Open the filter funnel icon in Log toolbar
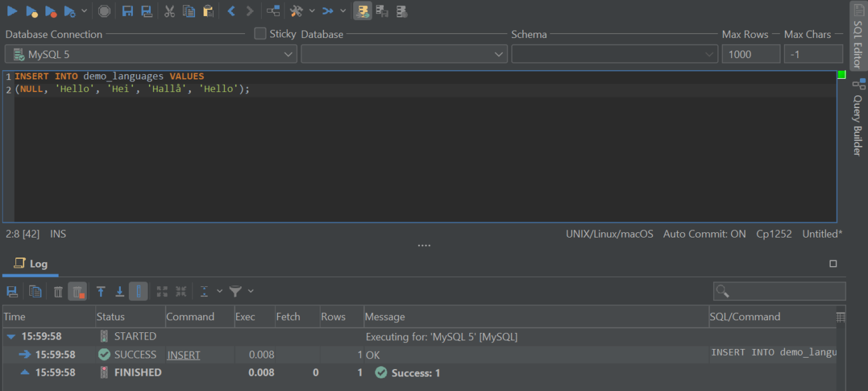 coord(235,291)
